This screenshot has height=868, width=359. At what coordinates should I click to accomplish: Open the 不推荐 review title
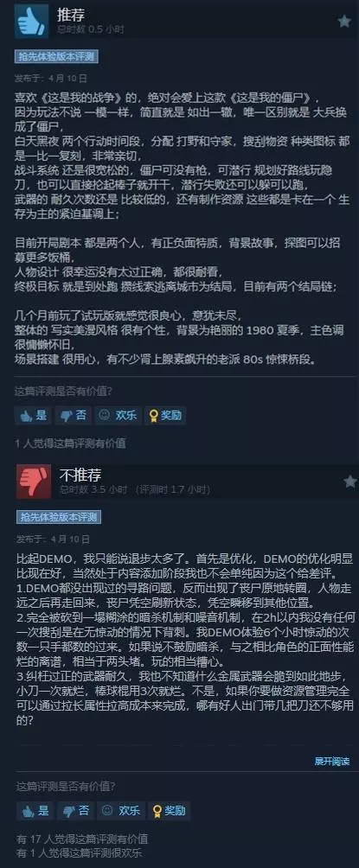(80, 475)
